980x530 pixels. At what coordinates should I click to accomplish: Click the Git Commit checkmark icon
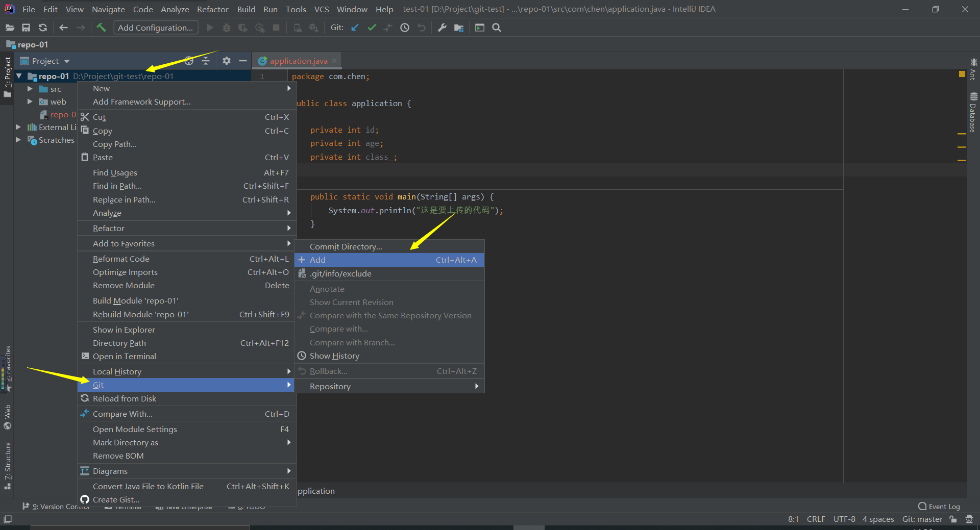(x=372, y=28)
